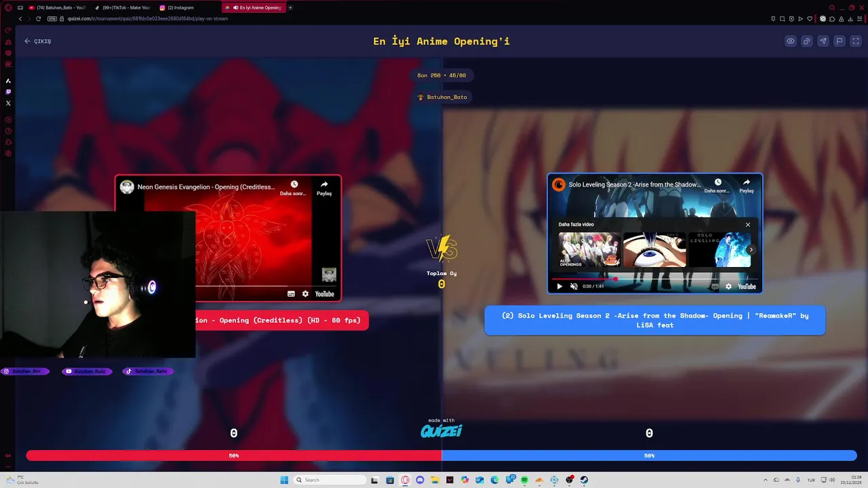Viewport: 868px width, 488px height.
Task: Switch to the TikTok browser tab
Action: tap(122, 7)
